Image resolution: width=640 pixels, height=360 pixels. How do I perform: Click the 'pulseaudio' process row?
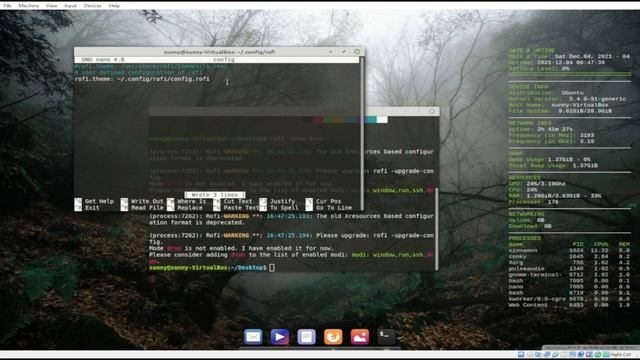tap(569, 269)
